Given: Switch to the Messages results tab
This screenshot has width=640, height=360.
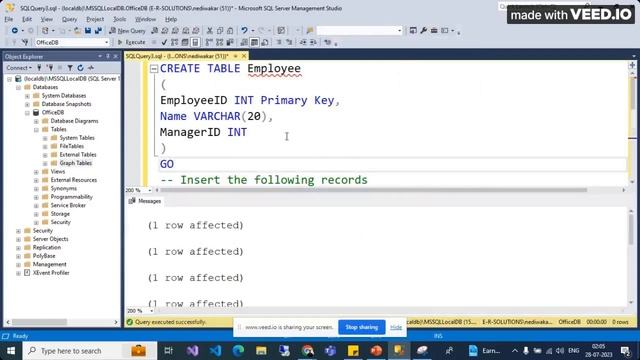Looking at the screenshot, I should coord(145,201).
